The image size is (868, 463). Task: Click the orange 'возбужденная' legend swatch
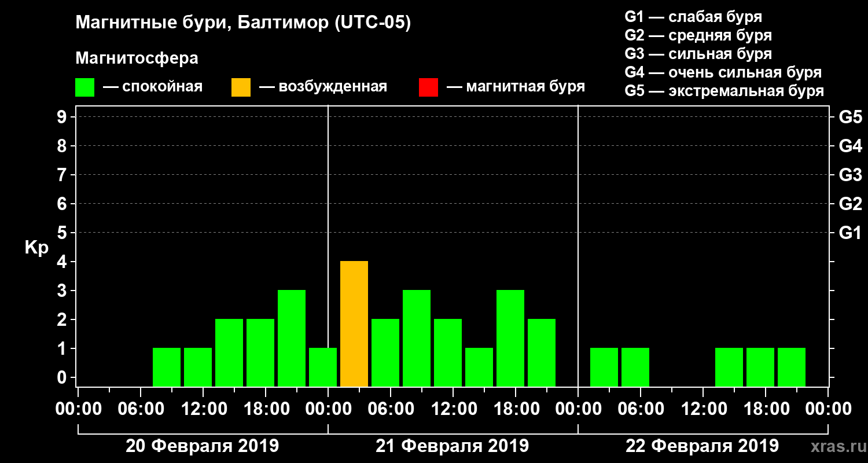point(241,87)
